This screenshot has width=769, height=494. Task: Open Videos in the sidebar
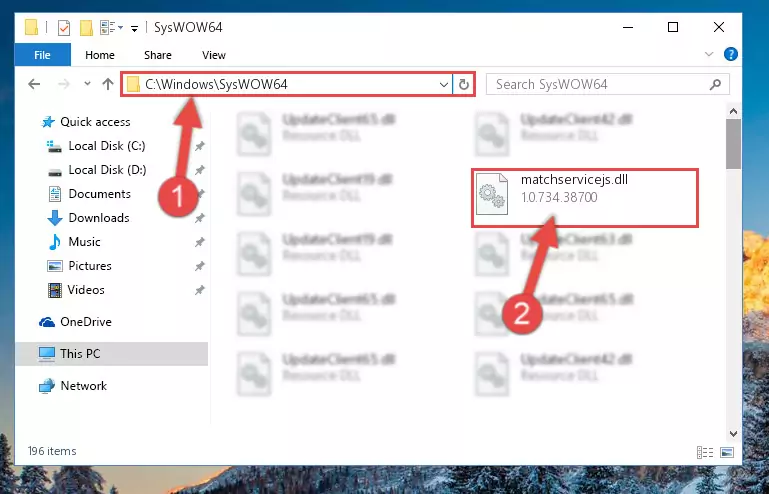pos(86,290)
